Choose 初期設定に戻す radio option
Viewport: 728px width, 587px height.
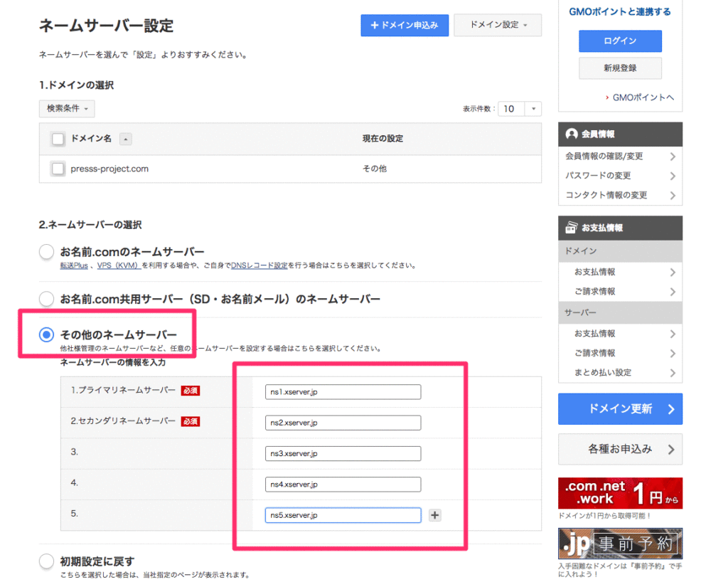click(x=46, y=561)
